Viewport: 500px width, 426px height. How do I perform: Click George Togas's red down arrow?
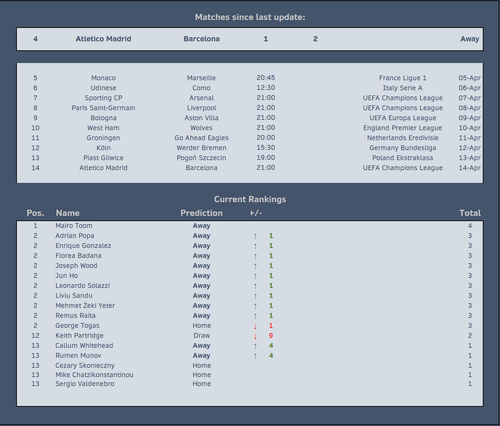point(255,326)
